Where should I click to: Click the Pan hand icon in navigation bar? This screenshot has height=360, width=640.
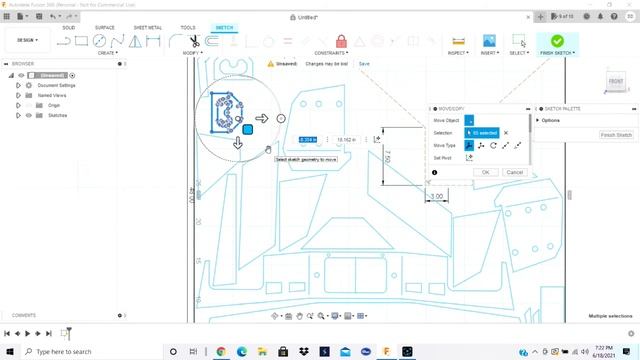299,316
